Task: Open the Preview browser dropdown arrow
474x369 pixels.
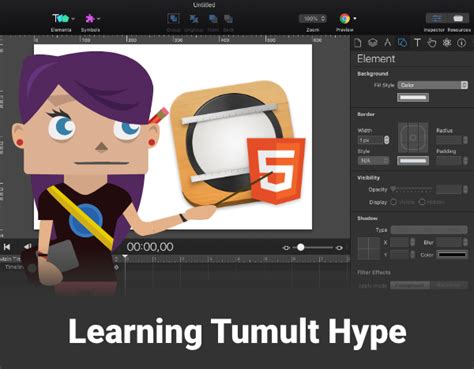Action: pyautogui.click(x=355, y=19)
